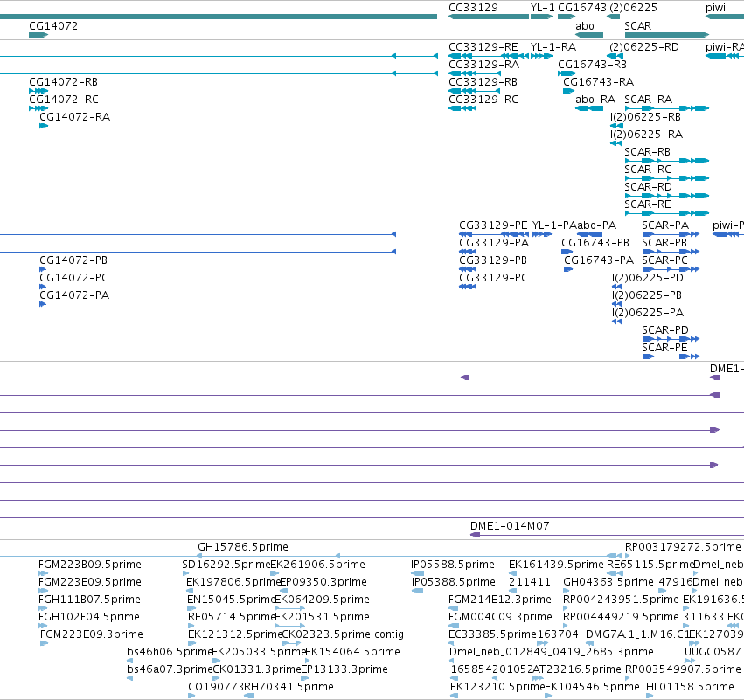Select the UUGC0587 EST label
Screen dimensions: 744x700
[713, 652]
